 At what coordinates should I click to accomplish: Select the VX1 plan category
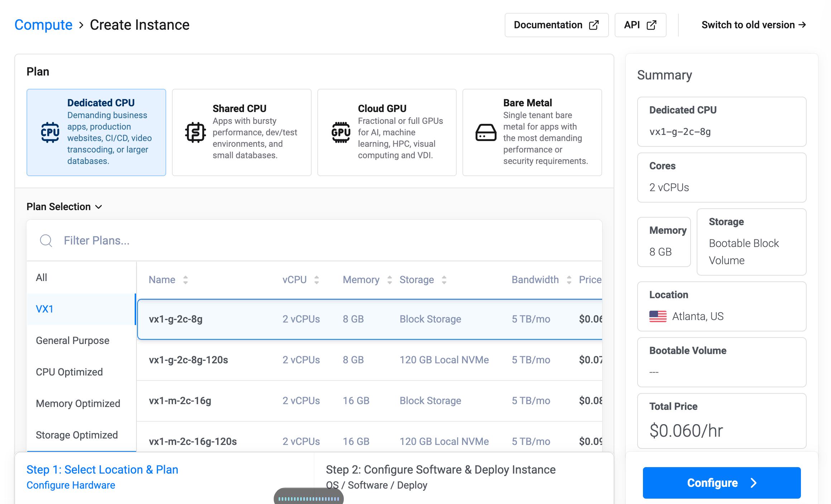coord(81,309)
